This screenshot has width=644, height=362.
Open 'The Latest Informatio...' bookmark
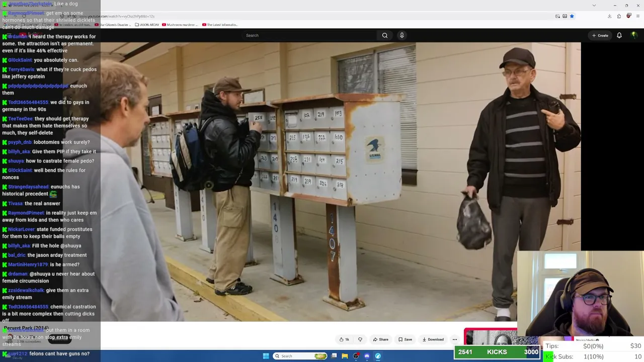coord(220,25)
